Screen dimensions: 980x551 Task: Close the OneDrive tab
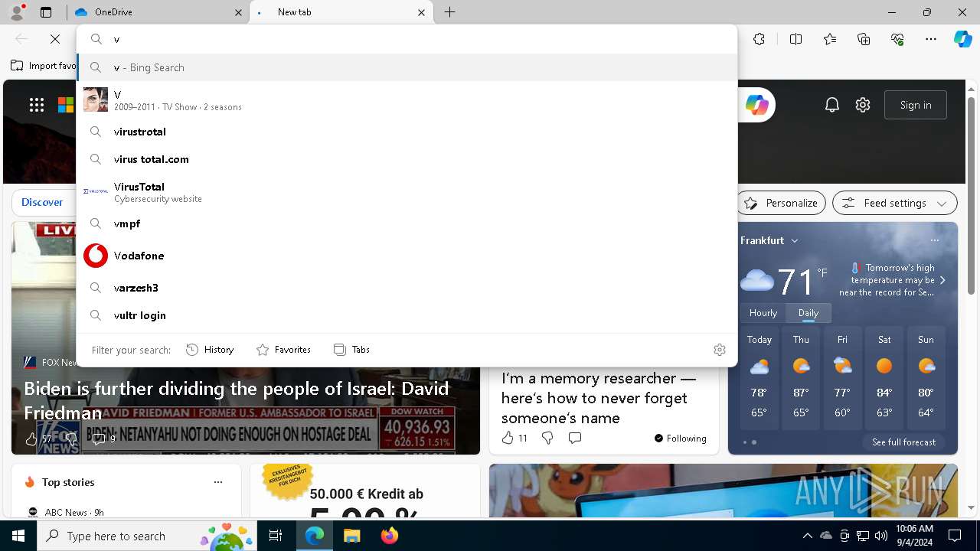(238, 12)
